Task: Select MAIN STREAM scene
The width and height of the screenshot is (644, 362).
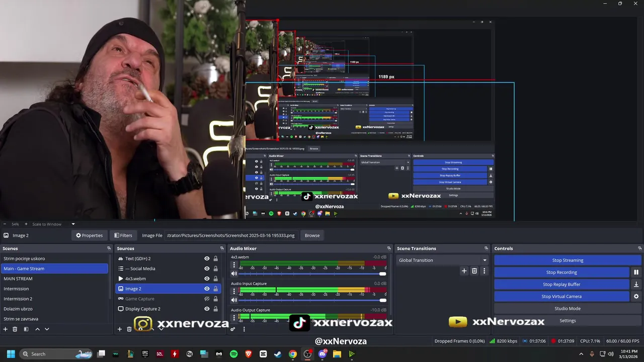Action: tap(54, 279)
